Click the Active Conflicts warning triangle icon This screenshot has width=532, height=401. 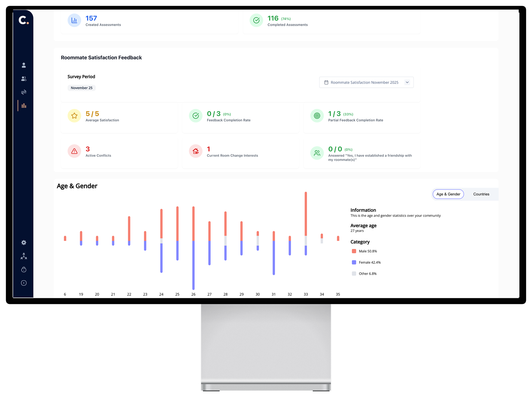pyautogui.click(x=74, y=151)
